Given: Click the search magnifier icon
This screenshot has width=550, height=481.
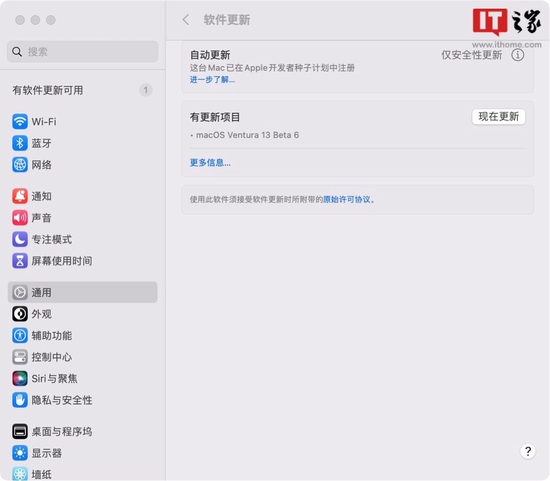Looking at the screenshot, I should point(17,52).
